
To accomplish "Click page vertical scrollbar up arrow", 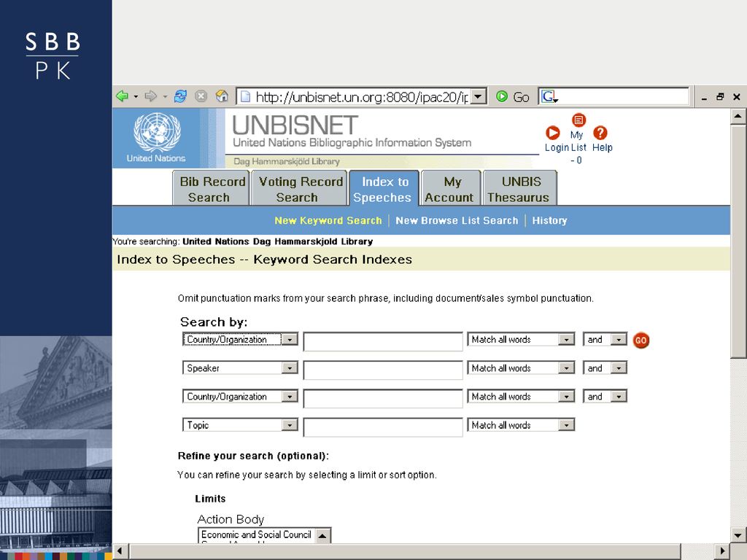I will pos(738,116).
